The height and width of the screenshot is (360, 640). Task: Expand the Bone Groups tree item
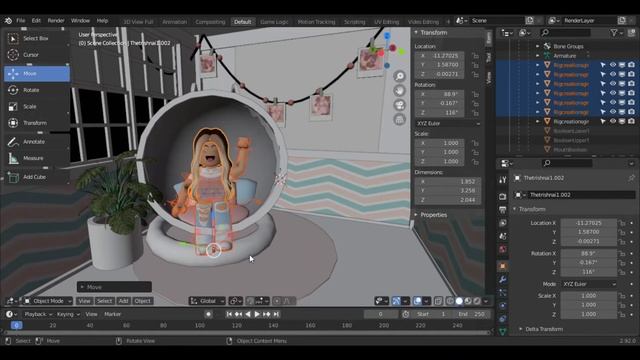[x=538, y=47]
